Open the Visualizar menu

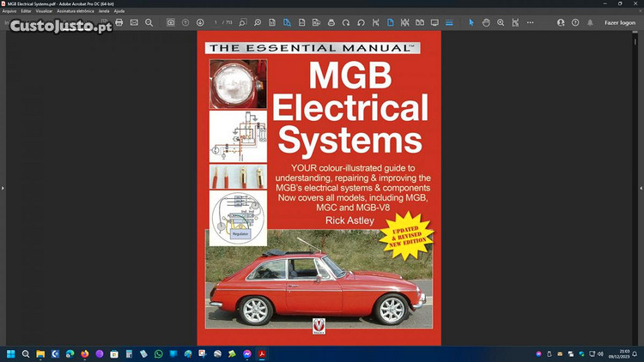44,11
